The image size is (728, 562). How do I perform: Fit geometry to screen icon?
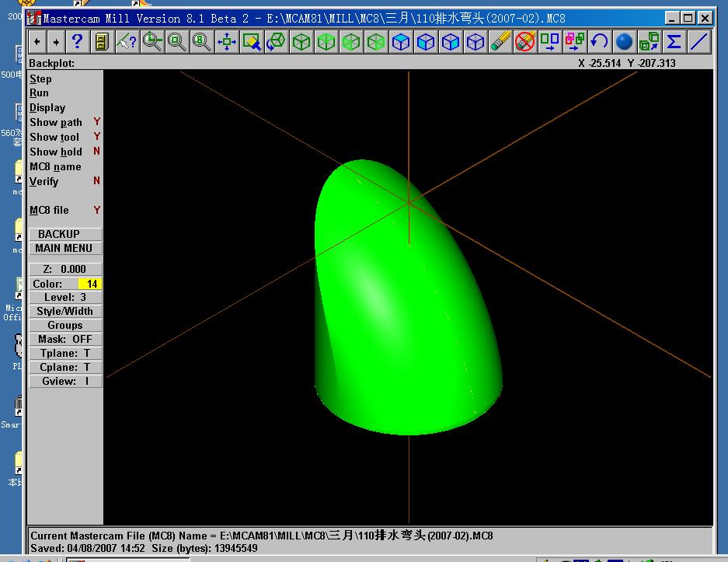[x=227, y=42]
